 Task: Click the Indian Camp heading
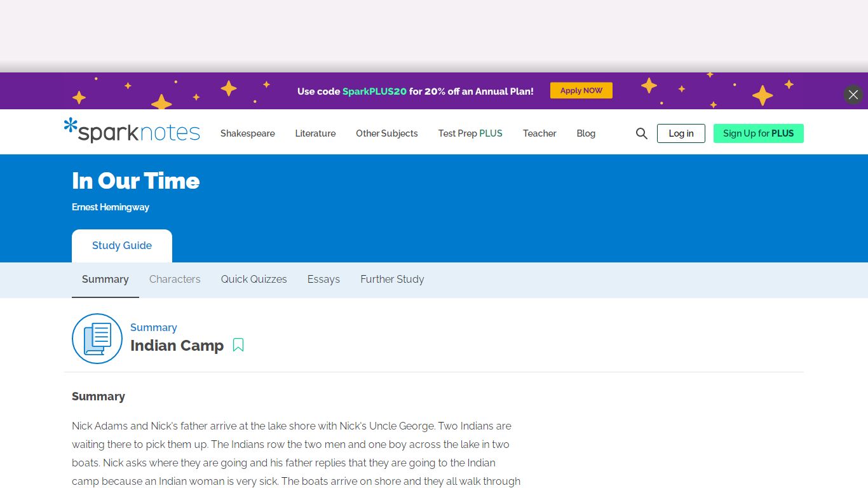(x=177, y=346)
